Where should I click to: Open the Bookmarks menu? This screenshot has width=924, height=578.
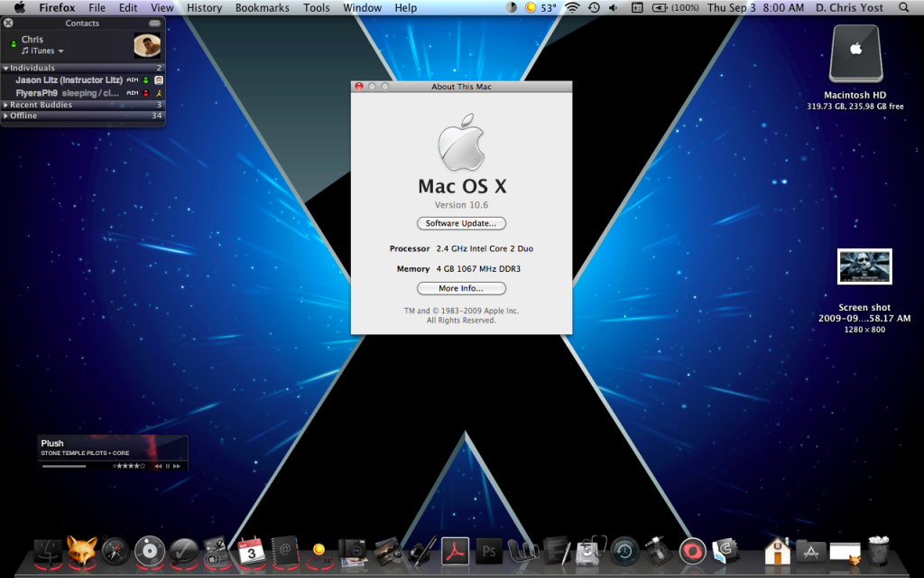[263, 7]
